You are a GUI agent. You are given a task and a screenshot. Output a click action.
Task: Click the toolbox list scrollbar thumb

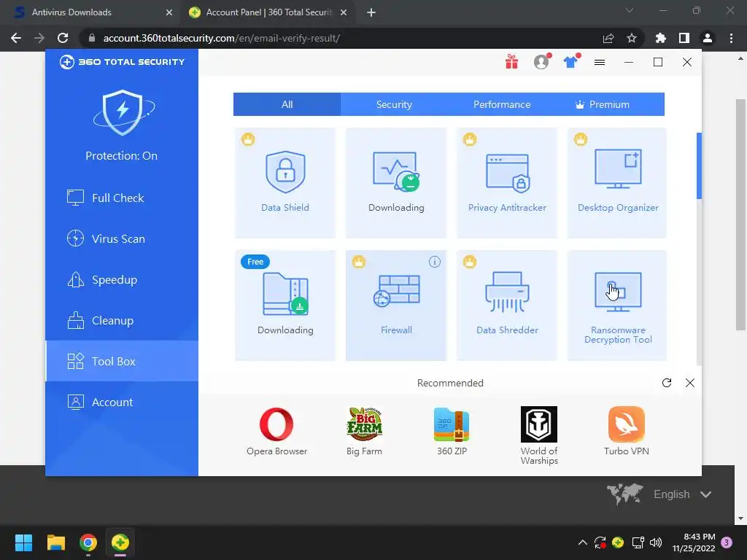[x=699, y=166]
